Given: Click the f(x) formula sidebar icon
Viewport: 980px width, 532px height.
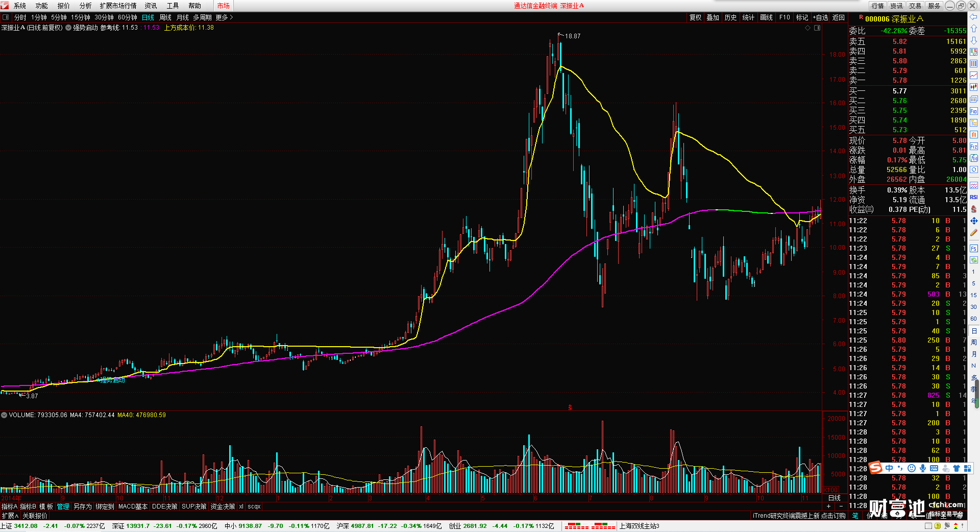Looking at the screenshot, I should pos(974,158).
